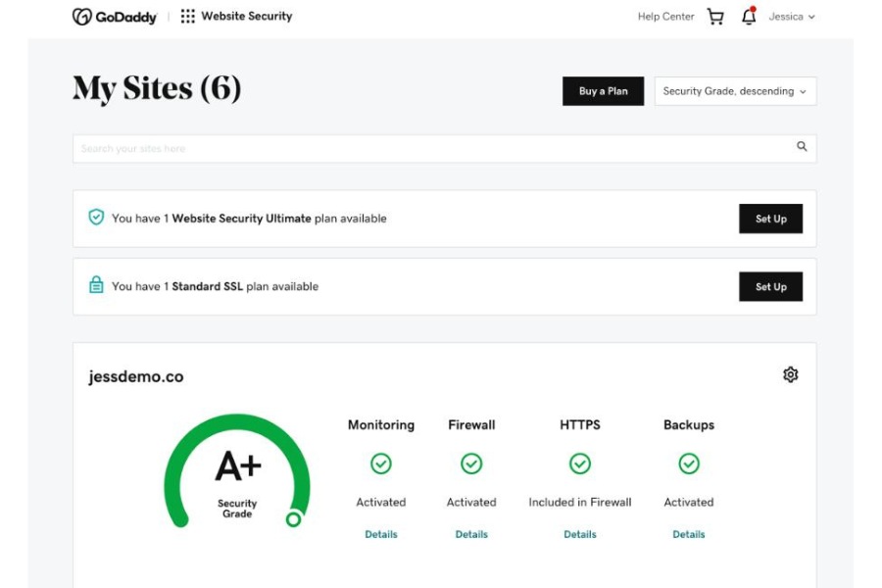Viewport: 882px width, 588px height.
Task: View Backups Details
Action: point(689,534)
